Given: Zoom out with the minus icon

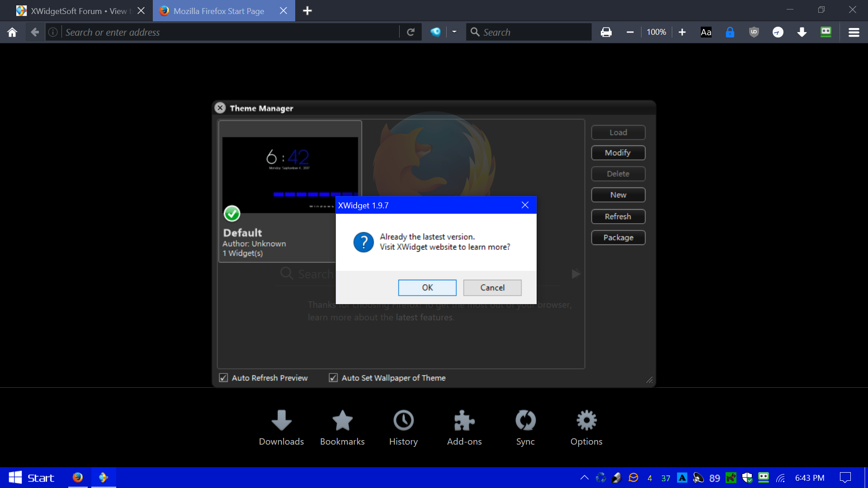Looking at the screenshot, I should 630,32.
